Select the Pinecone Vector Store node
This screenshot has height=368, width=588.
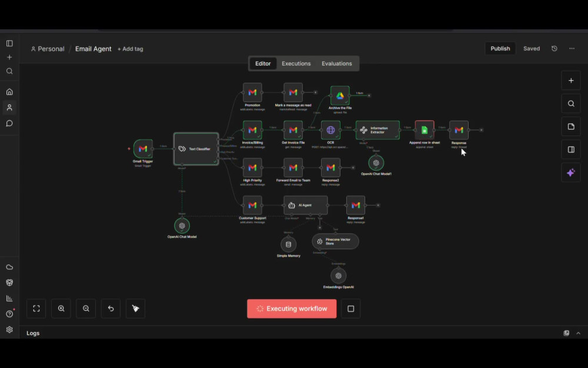[x=335, y=241]
